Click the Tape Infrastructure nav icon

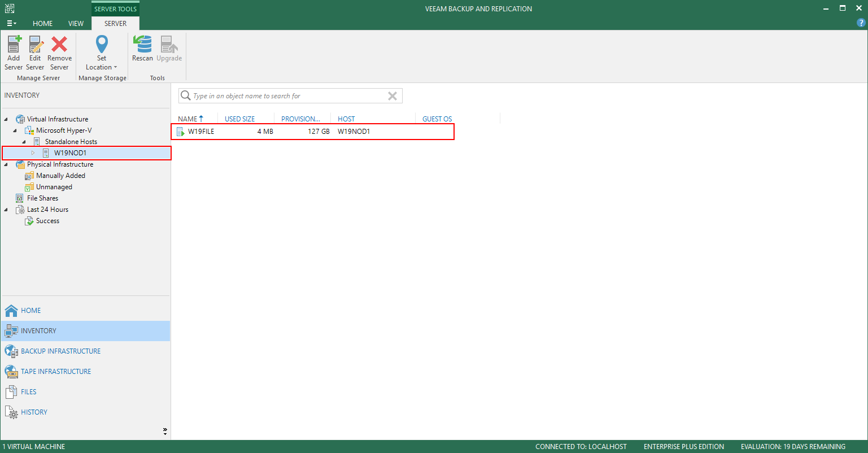11,372
